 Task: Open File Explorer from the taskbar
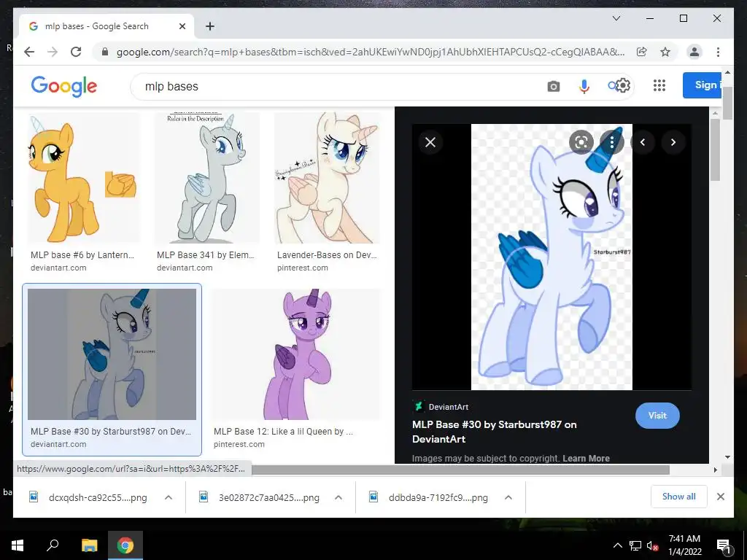coord(89,545)
